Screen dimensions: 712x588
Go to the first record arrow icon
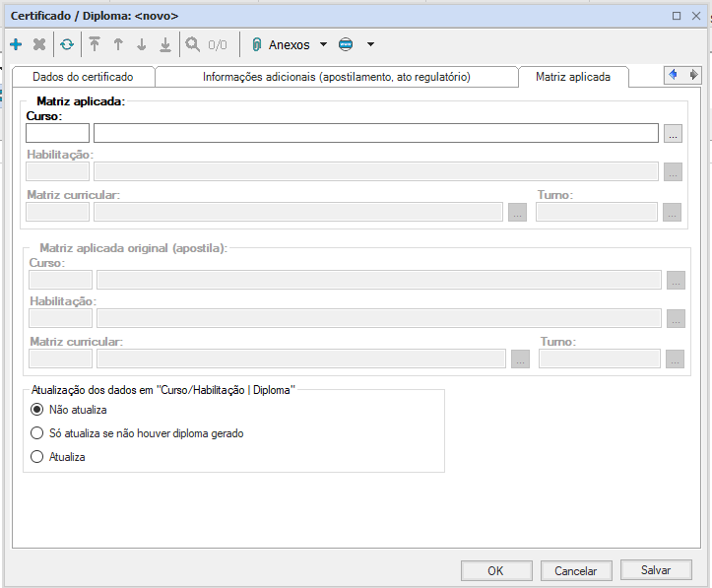(95, 44)
